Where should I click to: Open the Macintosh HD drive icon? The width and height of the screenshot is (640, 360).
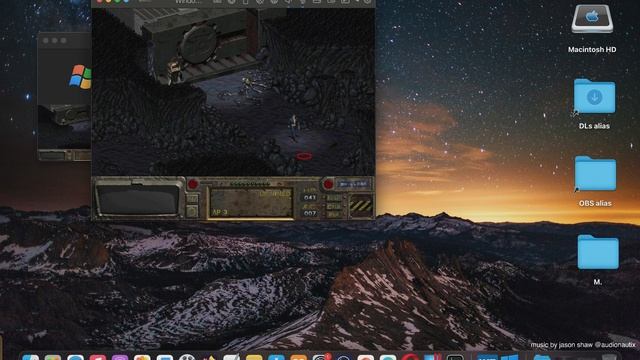[x=592, y=19]
